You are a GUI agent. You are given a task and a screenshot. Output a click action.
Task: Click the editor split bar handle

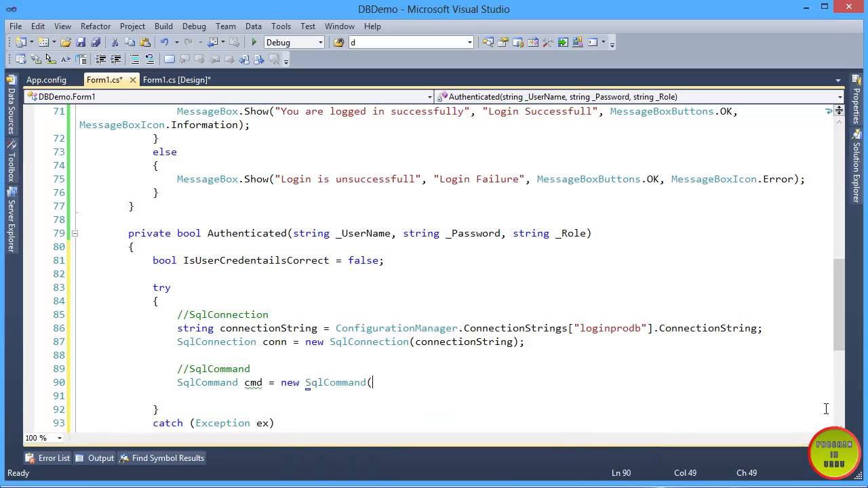coord(840,109)
